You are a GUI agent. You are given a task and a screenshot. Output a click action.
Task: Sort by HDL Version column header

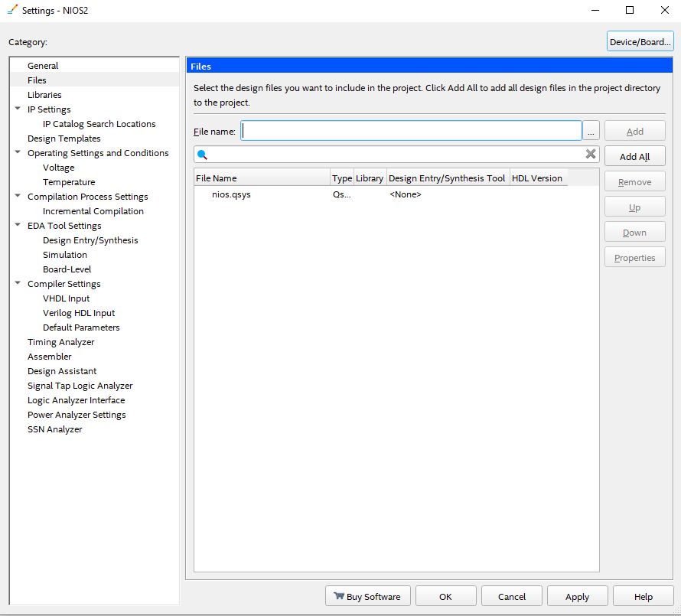coord(538,178)
